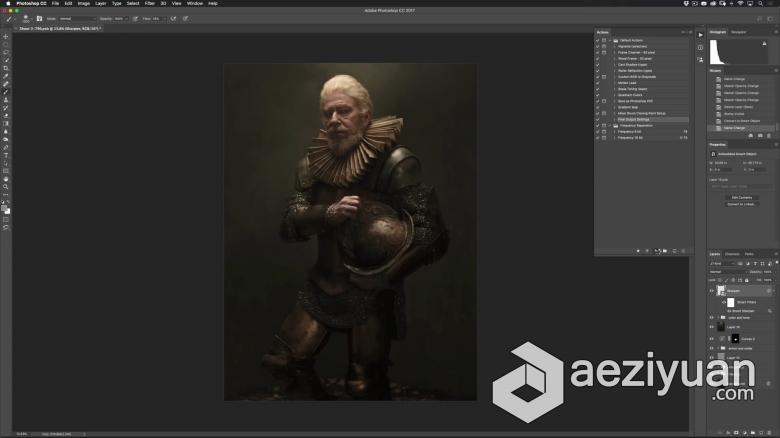Enable airbrush mode in options bar
The width and height of the screenshot is (780, 438).
pyautogui.click(x=173, y=19)
